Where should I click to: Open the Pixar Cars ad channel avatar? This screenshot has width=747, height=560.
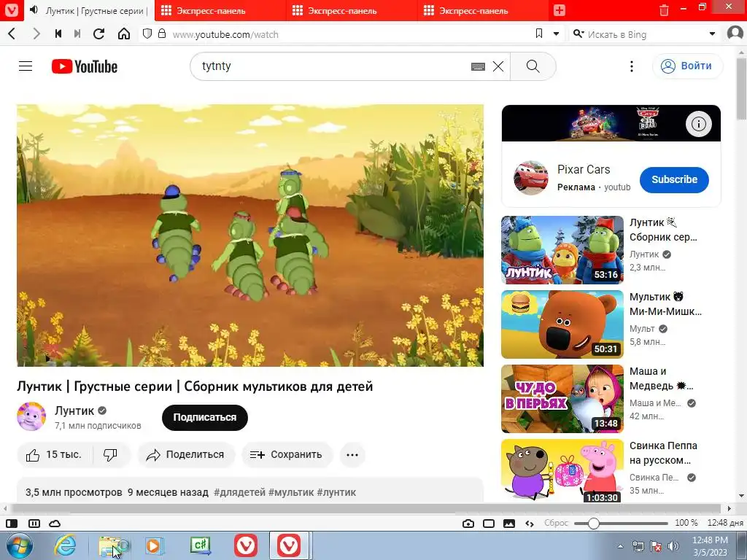[x=531, y=178]
